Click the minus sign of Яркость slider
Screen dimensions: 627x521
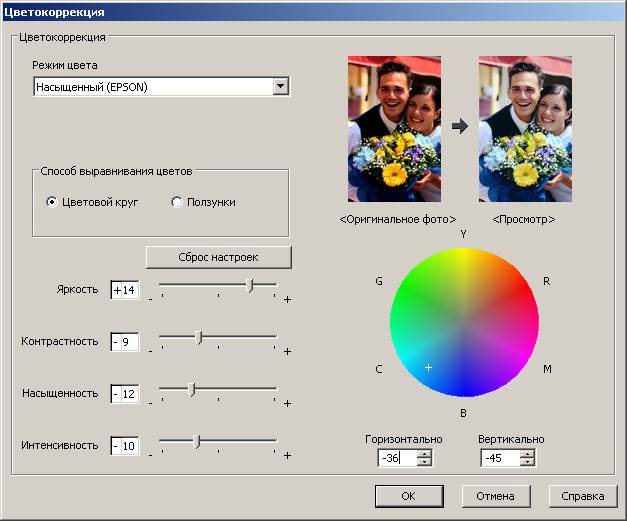coord(150,299)
